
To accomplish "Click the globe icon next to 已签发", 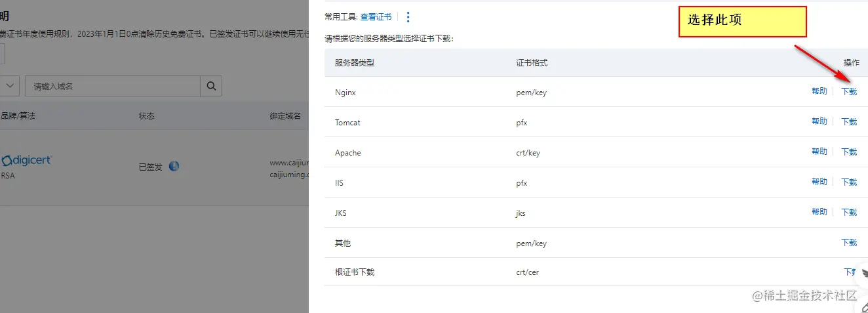I will 174,166.
